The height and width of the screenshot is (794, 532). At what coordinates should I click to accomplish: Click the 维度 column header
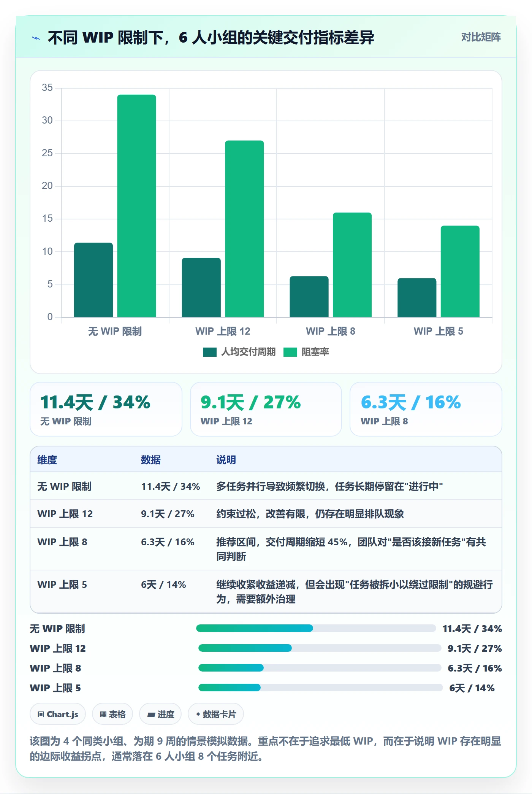click(x=47, y=460)
